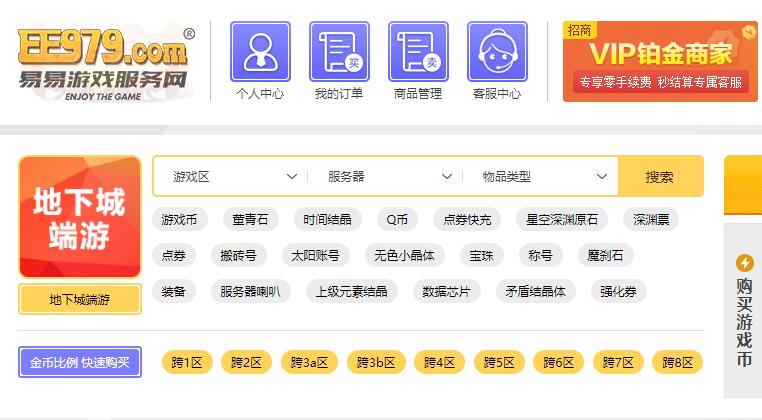This screenshot has width=762, height=420.
Task: Click the 地下城端游 label button
Action: point(80,300)
